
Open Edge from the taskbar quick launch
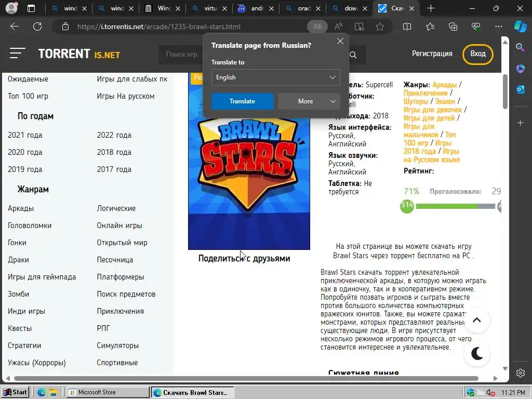pyautogui.click(x=42, y=393)
